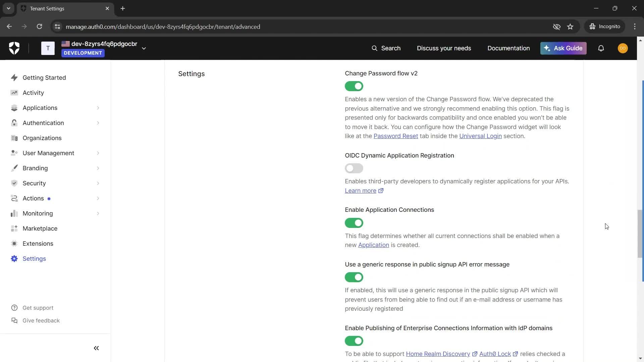The height and width of the screenshot is (362, 644).
Task: Open the browser tab list dropdown
Action: click(8, 8)
